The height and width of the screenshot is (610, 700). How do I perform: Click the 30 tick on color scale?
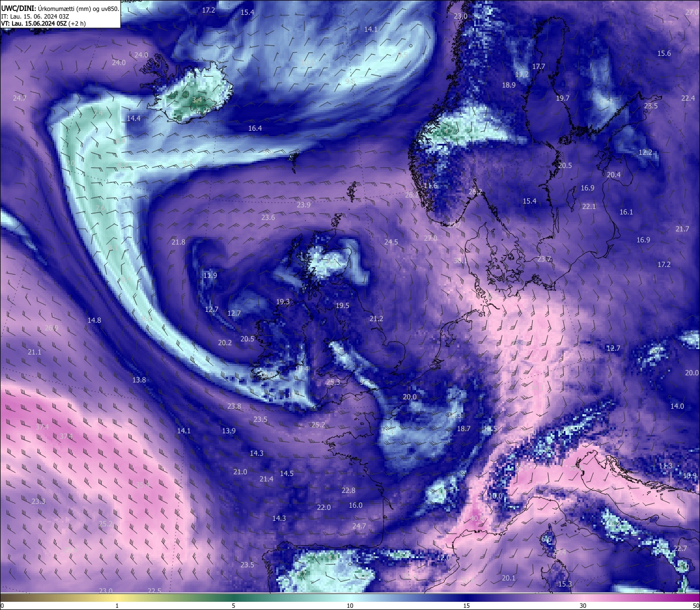click(583, 606)
